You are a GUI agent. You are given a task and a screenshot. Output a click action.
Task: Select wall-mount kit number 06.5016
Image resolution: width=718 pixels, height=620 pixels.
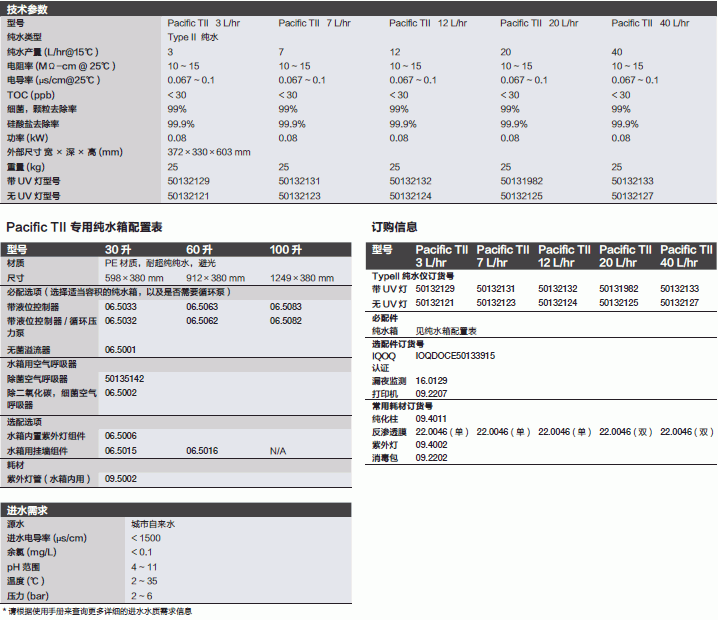(202, 451)
